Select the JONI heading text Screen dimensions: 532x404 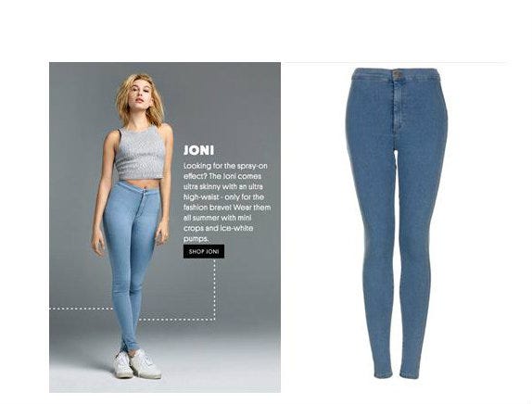coord(198,150)
